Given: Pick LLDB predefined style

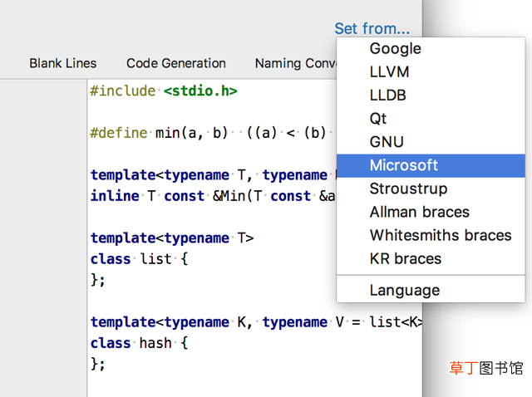Looking at the screenshot, I should 431,96.
